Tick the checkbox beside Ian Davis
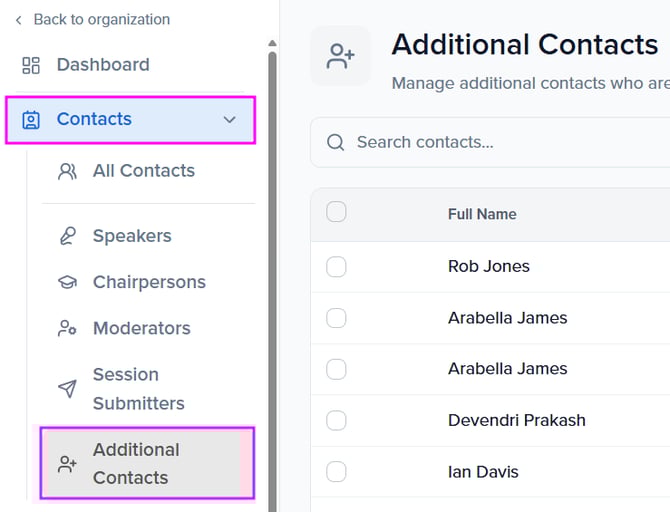Screen dimensions: 670x512 click(337, 471)
